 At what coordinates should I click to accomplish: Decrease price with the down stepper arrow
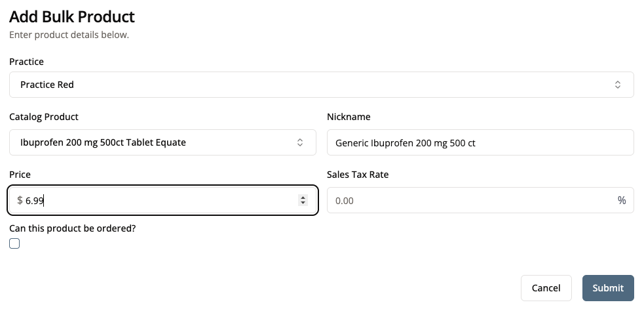[303, 203]
